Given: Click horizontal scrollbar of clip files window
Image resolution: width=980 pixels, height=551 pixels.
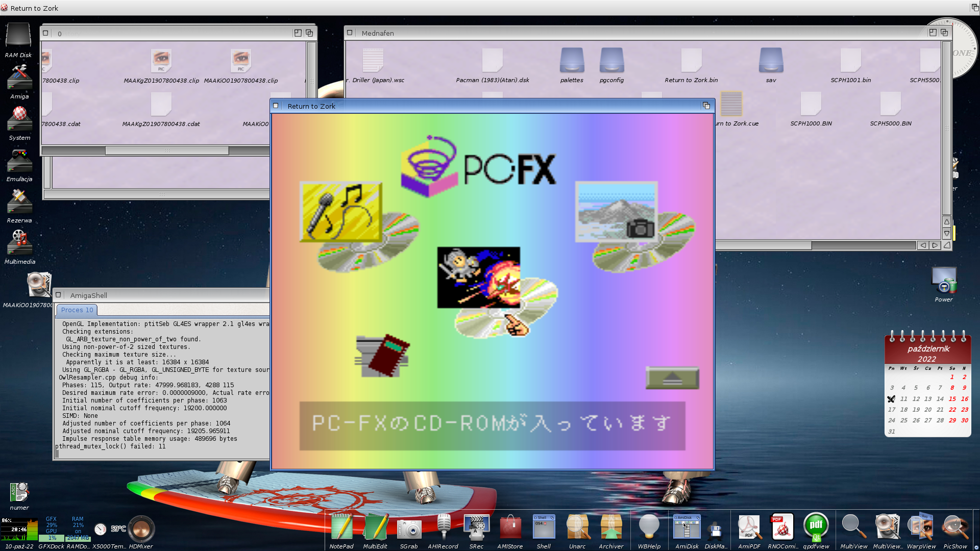Looking at the screenshot, I should [x=167, y=151].
